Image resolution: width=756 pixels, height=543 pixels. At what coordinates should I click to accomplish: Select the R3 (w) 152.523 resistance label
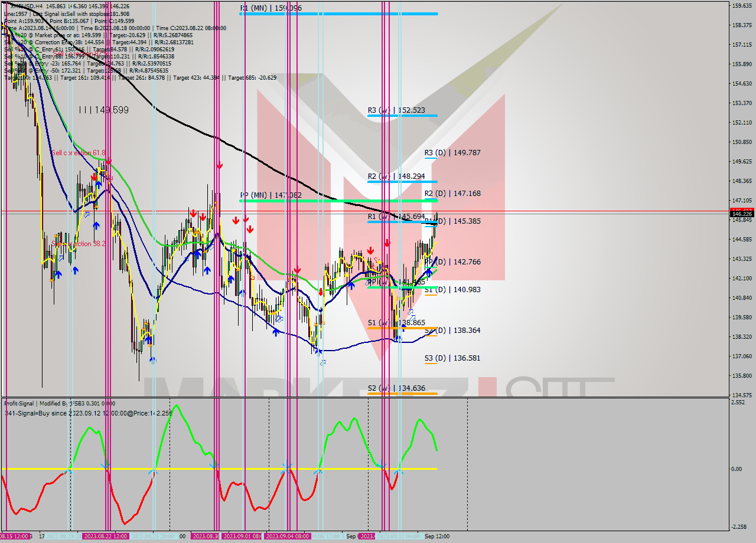click(396, 110)
